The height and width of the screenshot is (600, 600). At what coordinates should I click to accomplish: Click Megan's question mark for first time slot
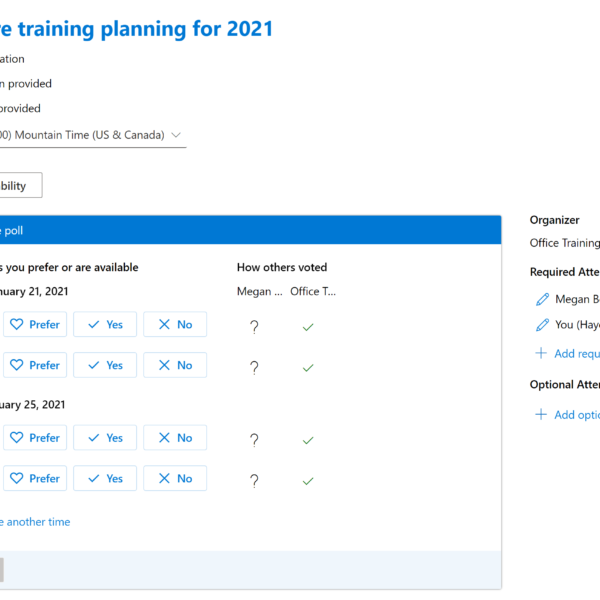click(254, 327)
